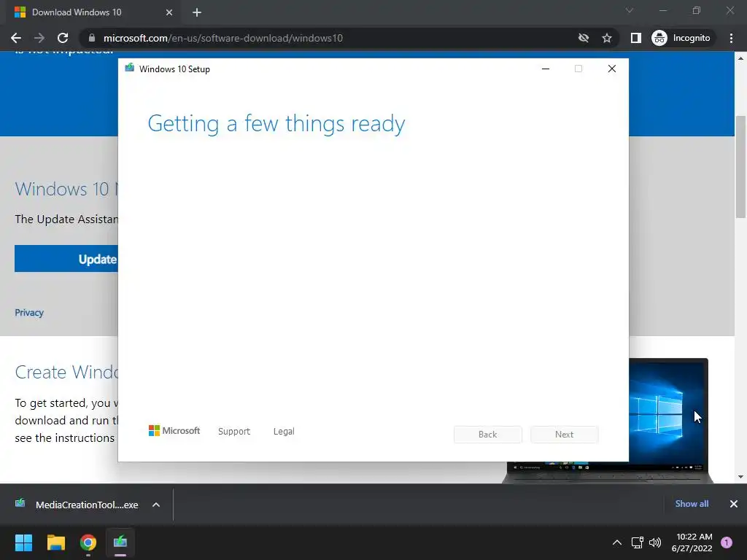This screenshot has width=747, height=560.
Task: Open the network tray icon
Action: (x=638, y=542)
